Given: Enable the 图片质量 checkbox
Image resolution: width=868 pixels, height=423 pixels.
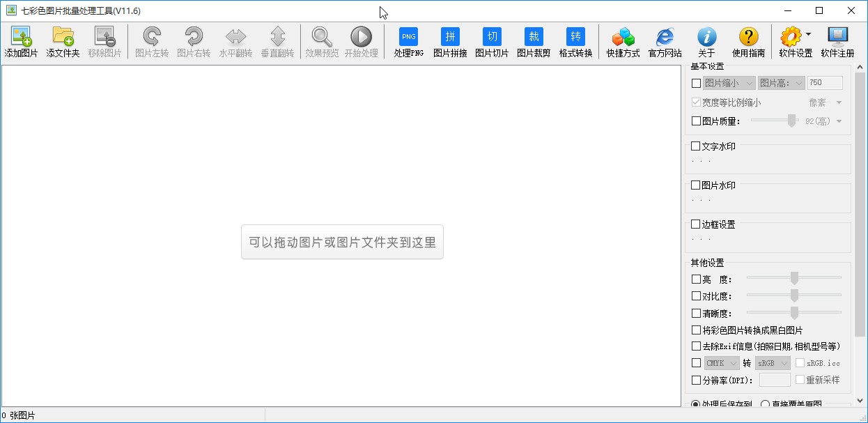Looking at the screenshot, I should 696,121.
